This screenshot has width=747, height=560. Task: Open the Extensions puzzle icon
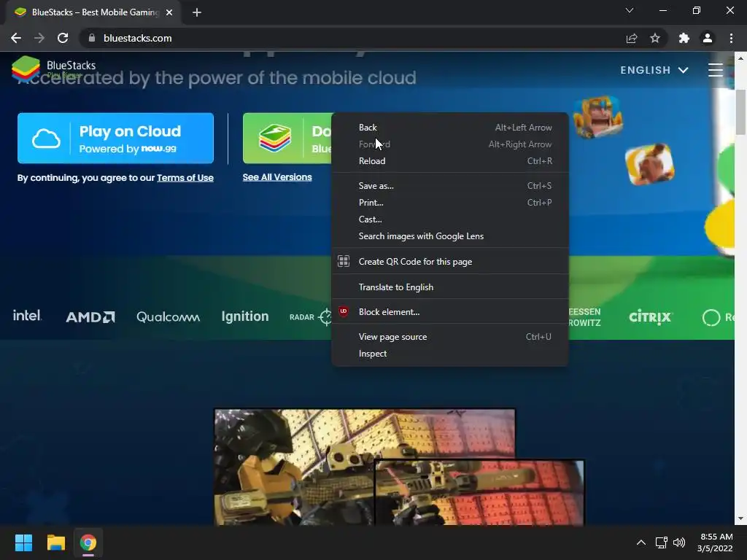[x=684, y=38]
